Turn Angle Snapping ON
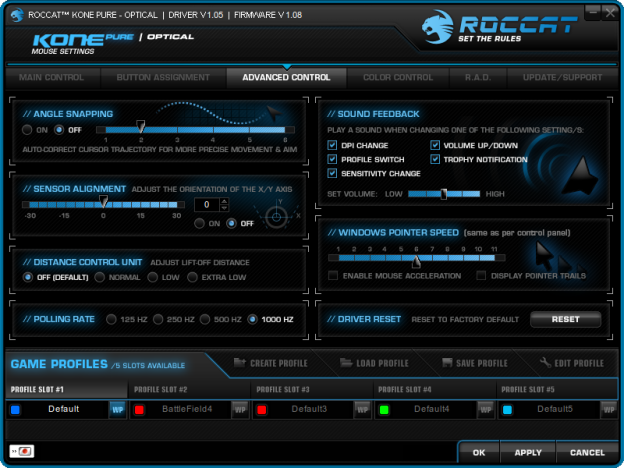 (27, 130)
